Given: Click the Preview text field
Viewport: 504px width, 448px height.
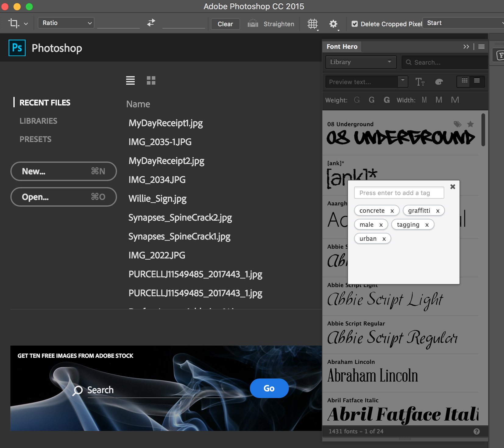Looking at the screenshot, I should coord(362,82).
